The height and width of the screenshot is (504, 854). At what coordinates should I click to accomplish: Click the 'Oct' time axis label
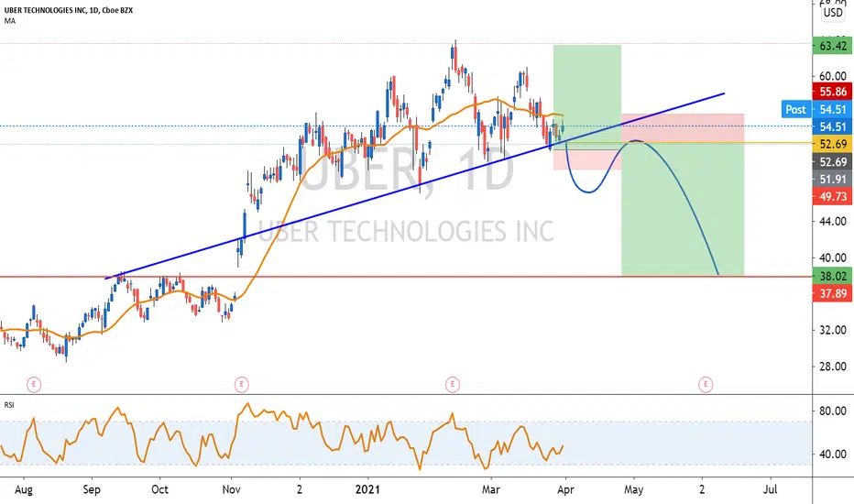click(159, 490)
